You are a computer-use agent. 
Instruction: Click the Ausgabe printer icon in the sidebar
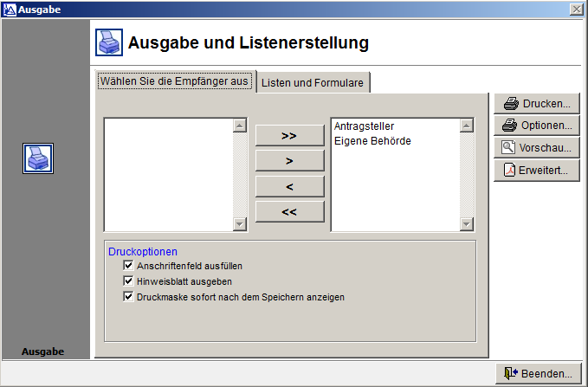38,158
